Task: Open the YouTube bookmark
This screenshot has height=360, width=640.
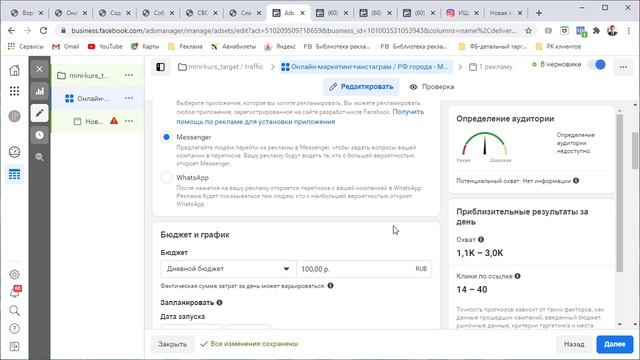Action: 105,47
